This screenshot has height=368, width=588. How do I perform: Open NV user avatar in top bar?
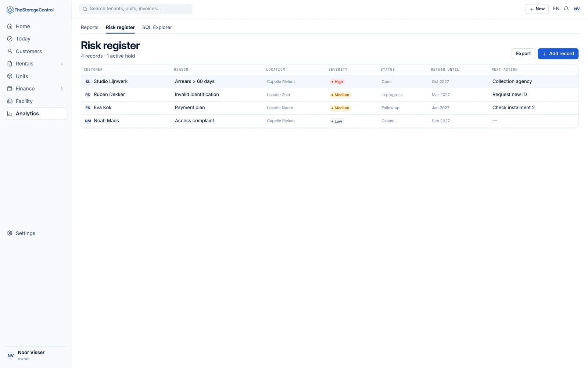[577, 9]
